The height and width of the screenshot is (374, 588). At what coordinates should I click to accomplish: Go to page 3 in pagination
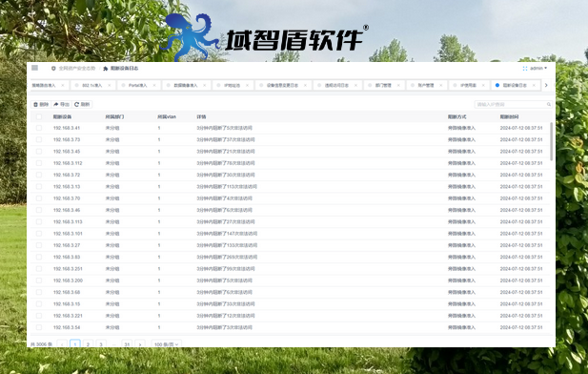[x=101, y=344]
